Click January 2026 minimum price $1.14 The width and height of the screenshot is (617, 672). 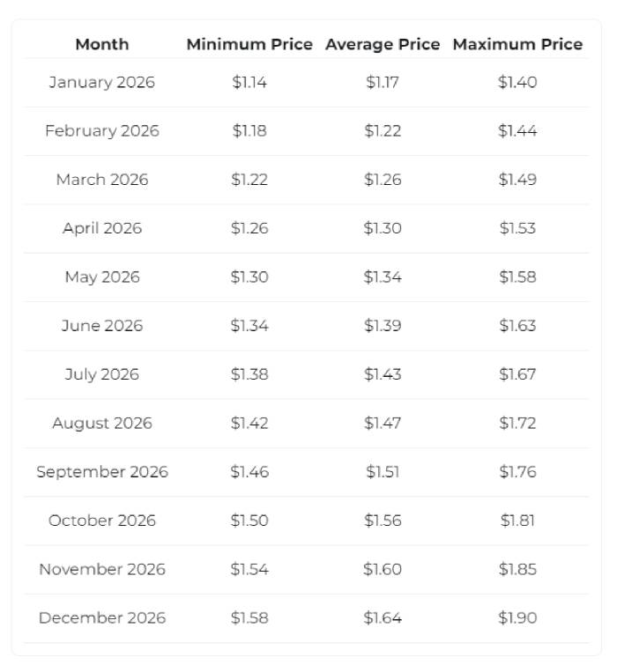tap(249, 83)
